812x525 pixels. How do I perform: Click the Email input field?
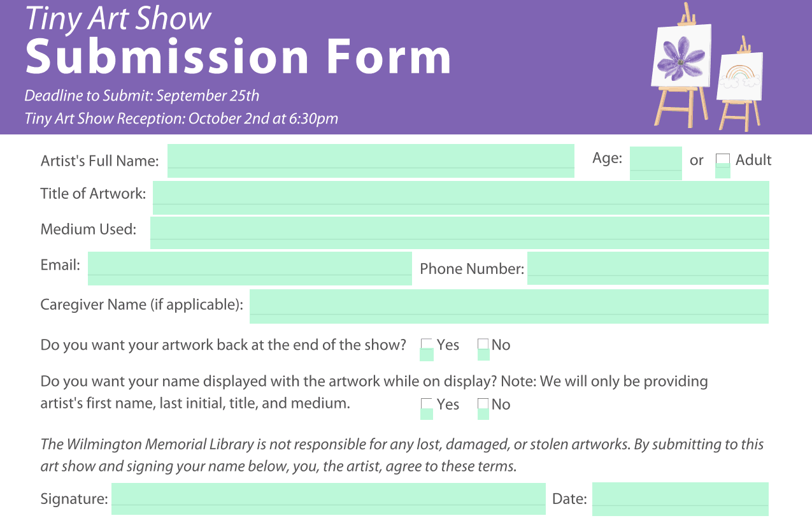(x=250, y=268)
